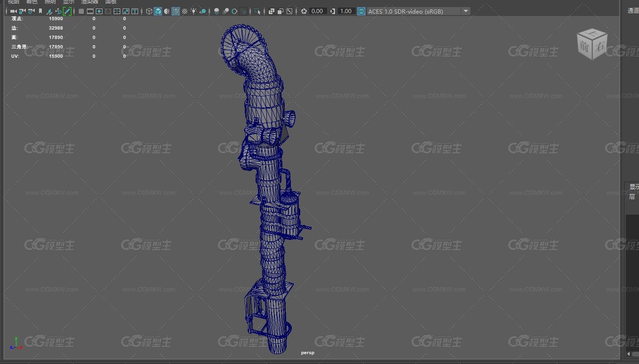Toggle the Multisample Anti-aliasing icon
Image resolution: width=639 pixels, height=364 pixels.
click(234, 11)
